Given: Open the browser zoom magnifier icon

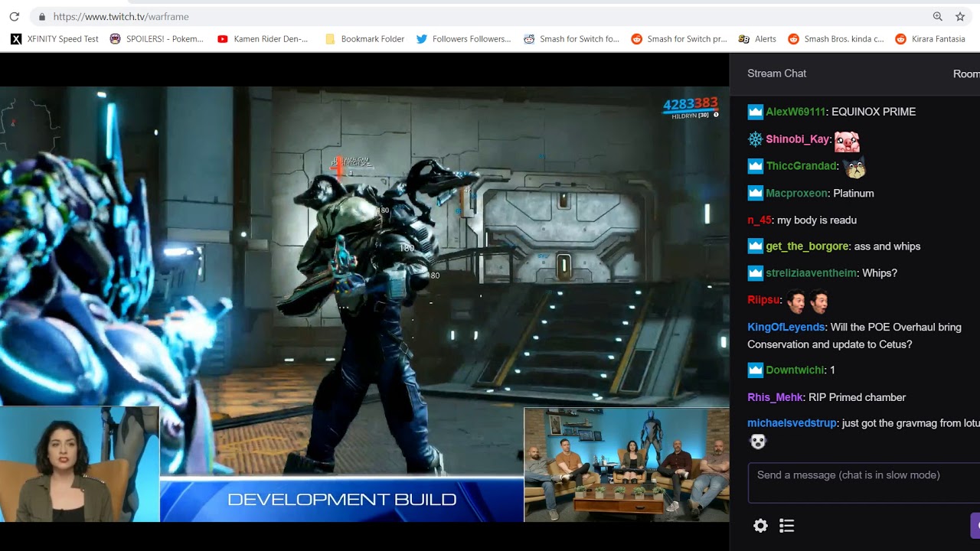Looking at the screenshot, I should pyautogui.click(x=938, y=16).
